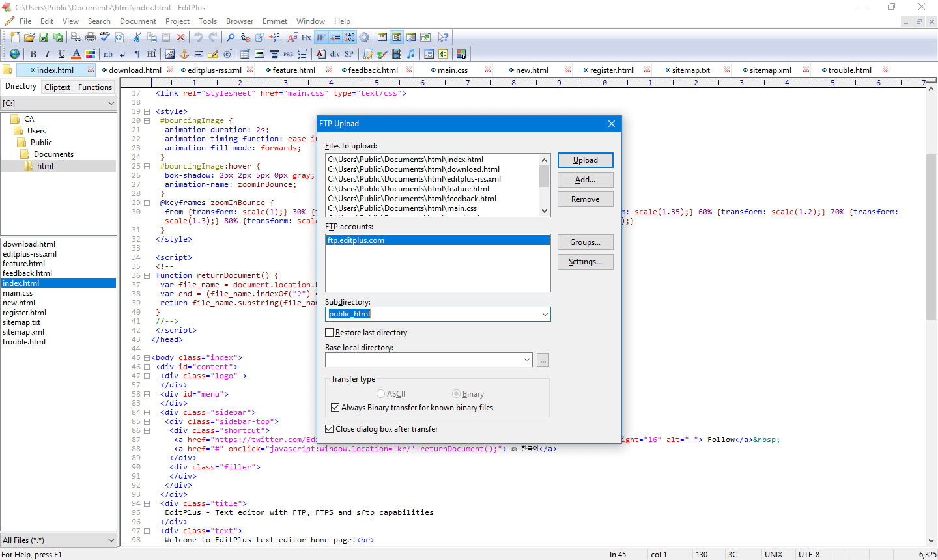
Task: Click the Remove button
Action: [586, 199]
